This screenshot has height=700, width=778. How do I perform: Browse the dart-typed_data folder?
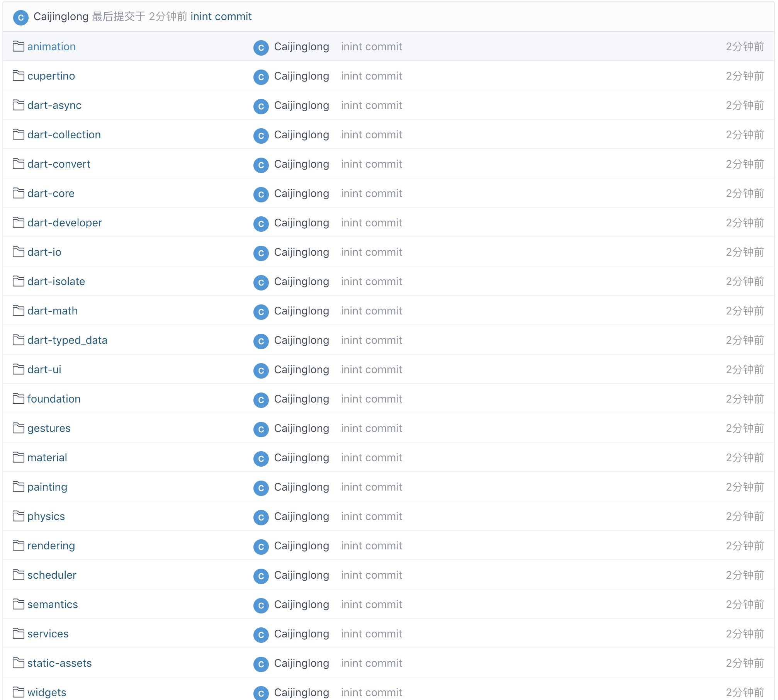tap(67, 340)
